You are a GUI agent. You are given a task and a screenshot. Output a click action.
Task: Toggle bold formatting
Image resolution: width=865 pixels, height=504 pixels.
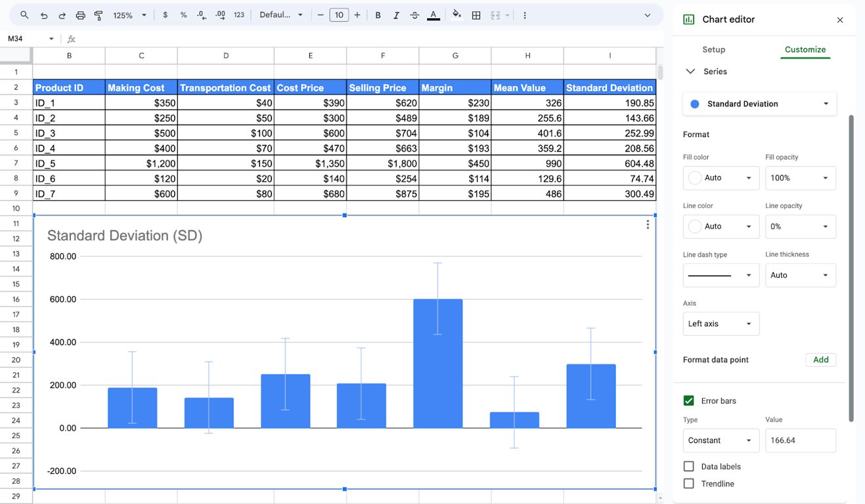pyautogui.click(x=378, y=15)
